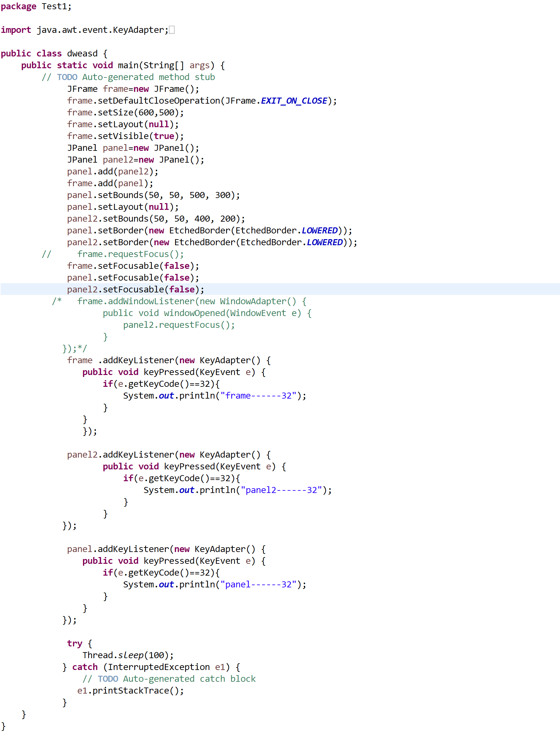Click 'TODO Auto-generated catch block' comment

coord(177,679)
